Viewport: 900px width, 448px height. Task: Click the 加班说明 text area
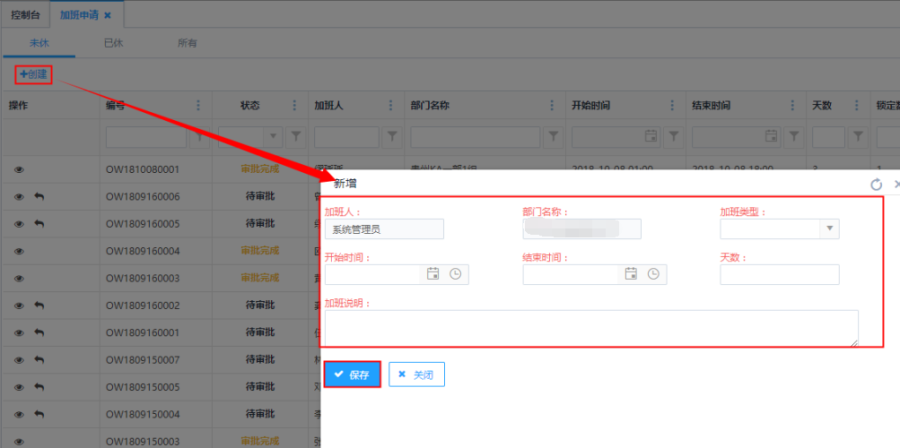[591, 327]
